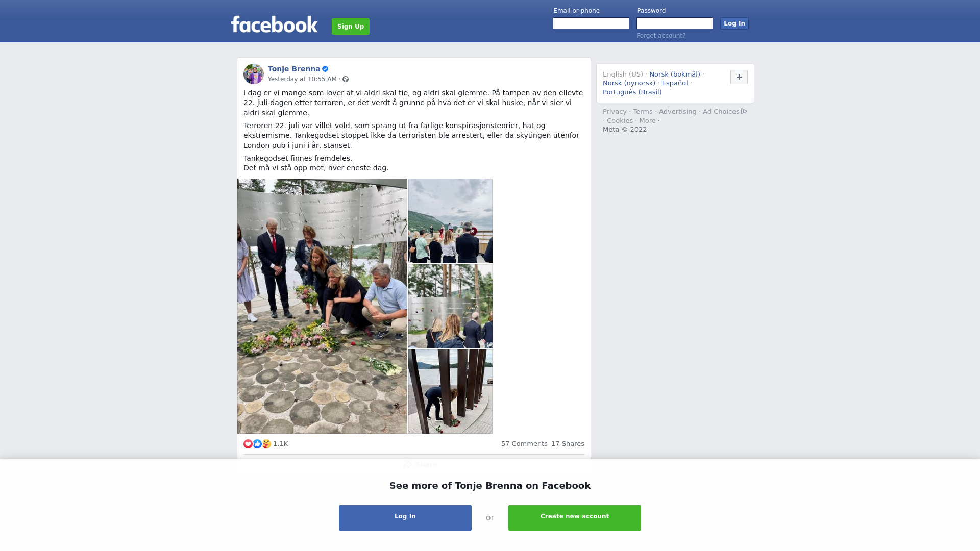Screen dimensions: 980x551
Task: Select Norsk (bokmål) language
Action: pyautogui.click(x=675, y=74)
